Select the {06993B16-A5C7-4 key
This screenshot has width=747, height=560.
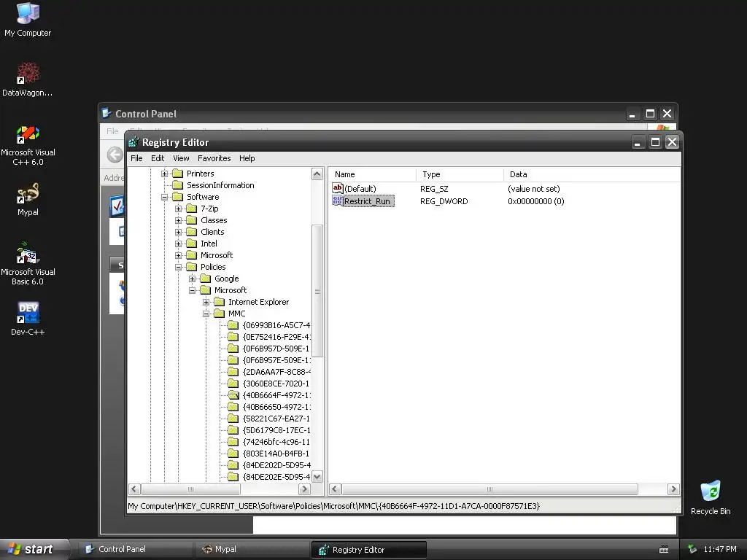[276, 325]
